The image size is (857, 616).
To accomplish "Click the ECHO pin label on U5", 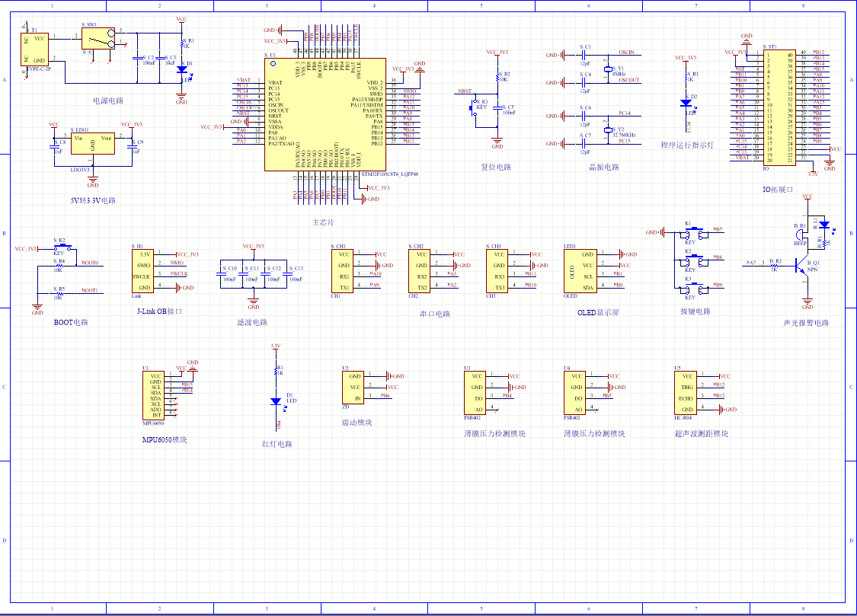I will tap(686, 399).
